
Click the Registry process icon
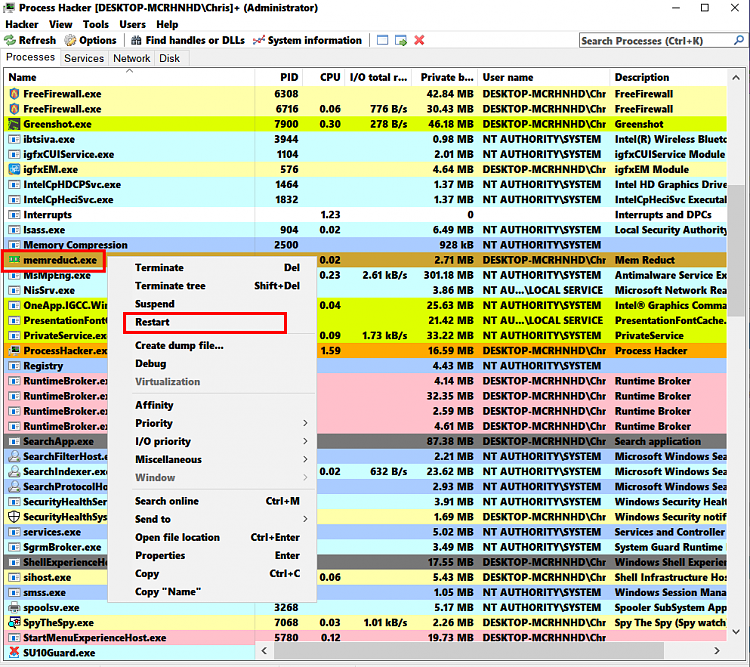click(14, 366)
